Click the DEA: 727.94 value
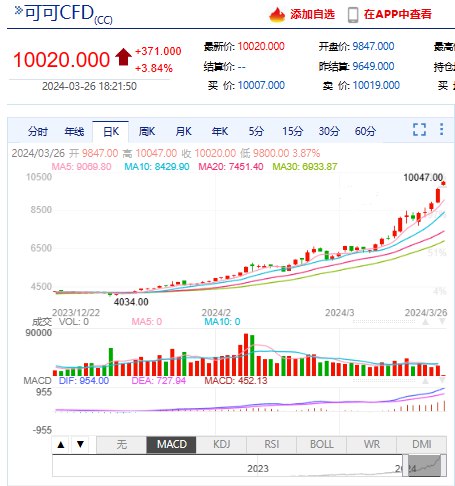 click(158, 381)
